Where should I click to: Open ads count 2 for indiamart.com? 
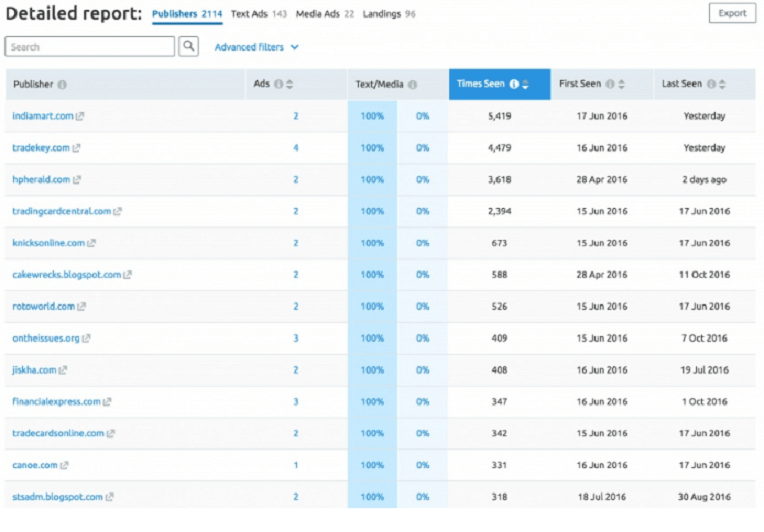pyautogui.click(x=296, y=116)
